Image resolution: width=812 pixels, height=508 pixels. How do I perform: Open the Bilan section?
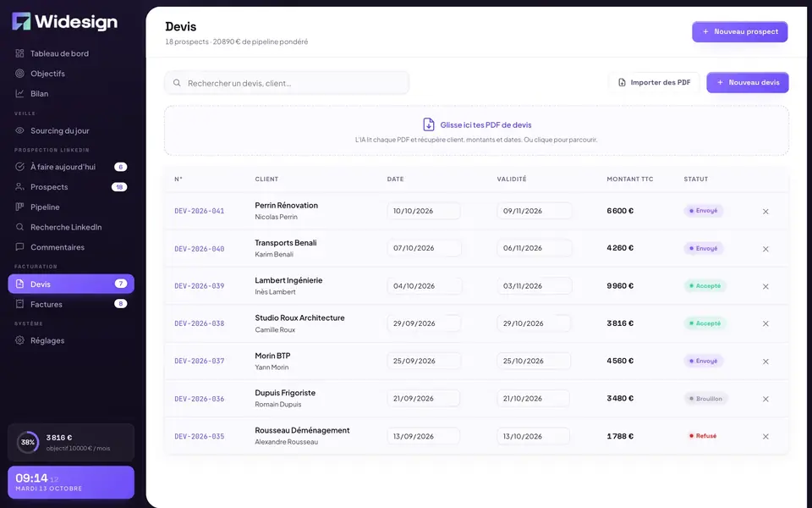coord(71,94)
